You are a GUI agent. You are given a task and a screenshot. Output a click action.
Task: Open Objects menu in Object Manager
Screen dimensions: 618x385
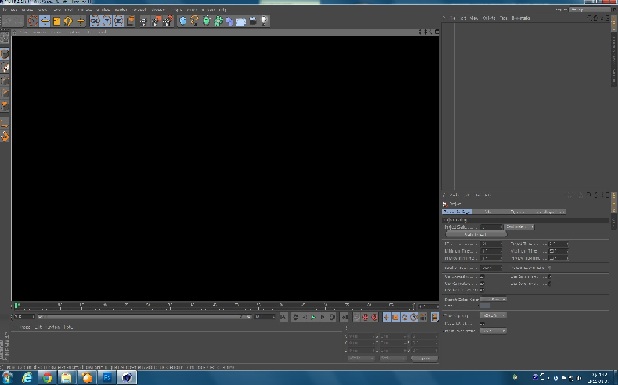coord(489,18)
